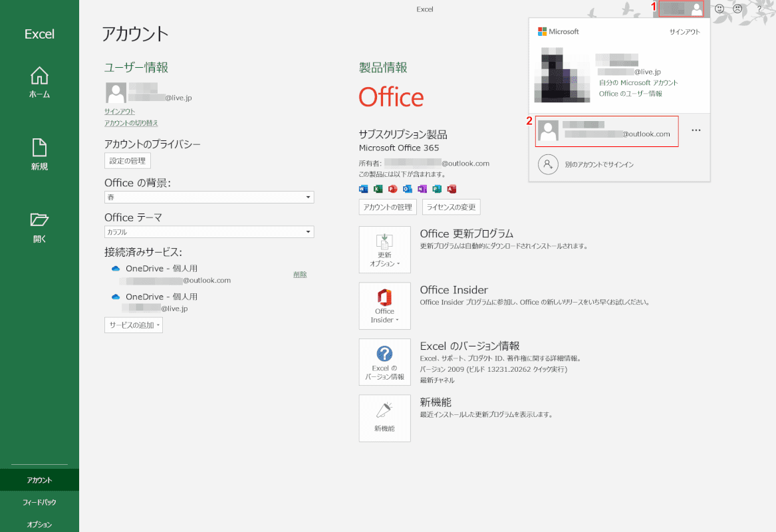Click the help question mark icon

(759, 9)
